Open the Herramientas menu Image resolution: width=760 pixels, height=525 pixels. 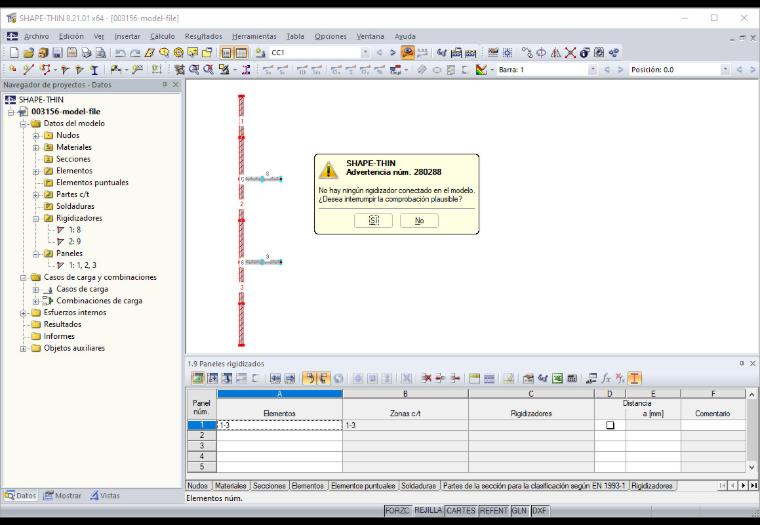[254, 36]
